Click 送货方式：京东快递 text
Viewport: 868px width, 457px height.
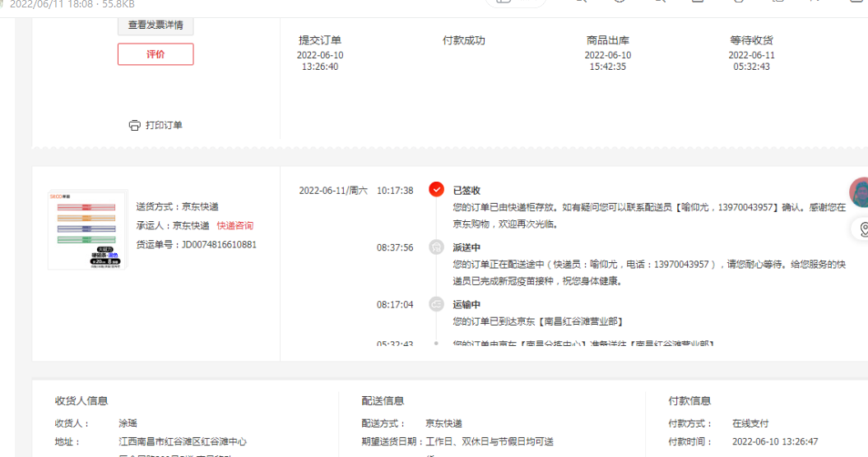click(178, 206)
